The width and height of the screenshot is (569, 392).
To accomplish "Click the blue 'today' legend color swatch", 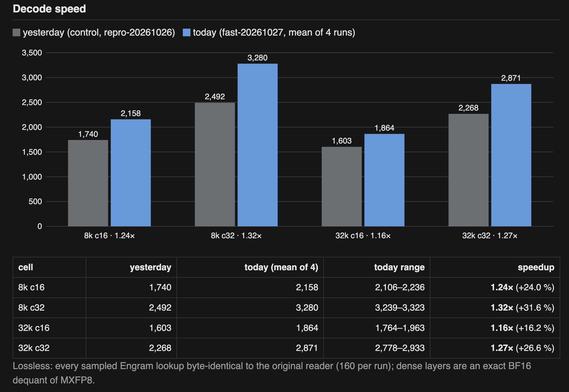I will (187, 32).
